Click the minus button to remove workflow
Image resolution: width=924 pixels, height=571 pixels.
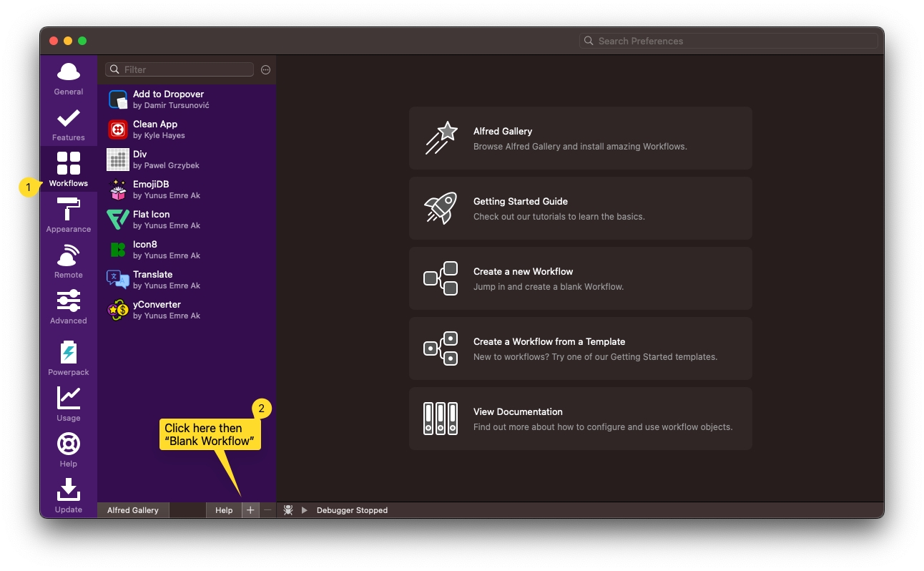(267, 510)
